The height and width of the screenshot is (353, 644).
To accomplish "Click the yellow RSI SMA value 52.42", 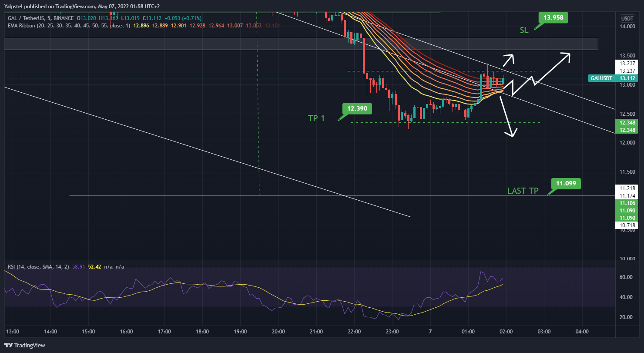I will [x=94, y=266].
